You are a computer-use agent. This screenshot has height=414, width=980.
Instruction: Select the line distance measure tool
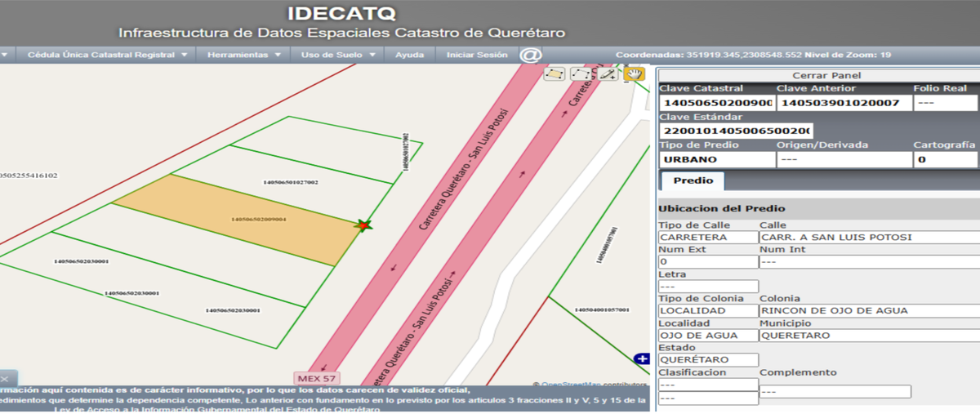pyautogui.click(x=581, y=73)
